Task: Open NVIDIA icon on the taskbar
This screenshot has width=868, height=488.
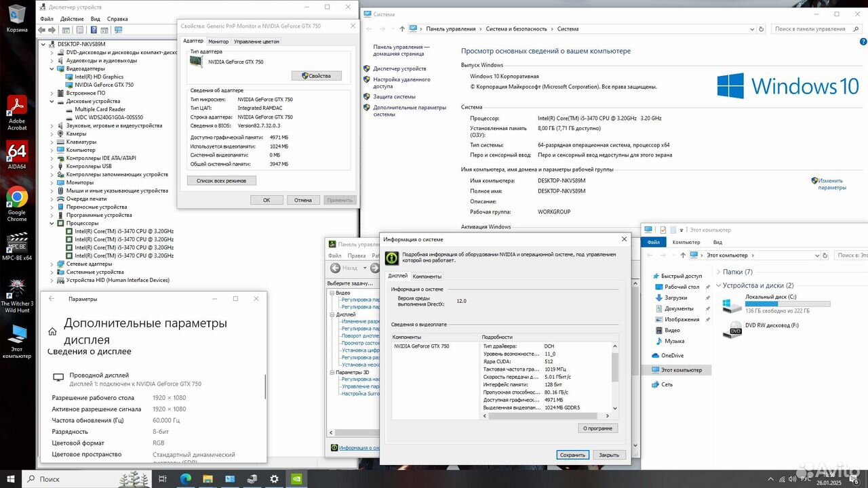Action: pos(297,479)
